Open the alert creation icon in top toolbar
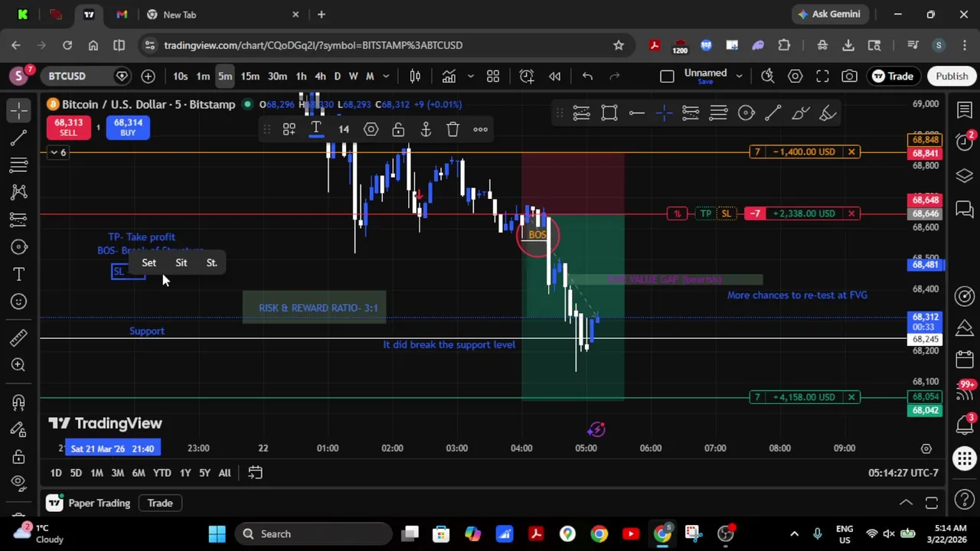The width and height of the screenshot is (980, 551). click(x=527, y=76)
